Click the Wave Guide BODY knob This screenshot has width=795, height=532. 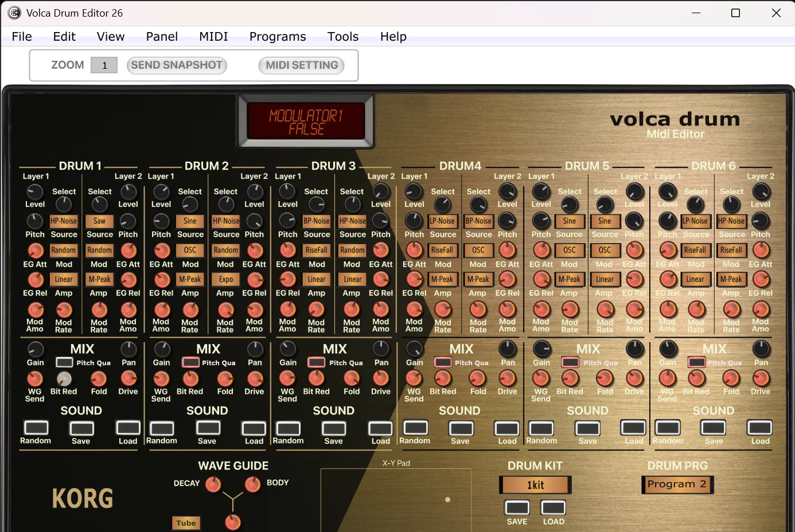point(252,484)
